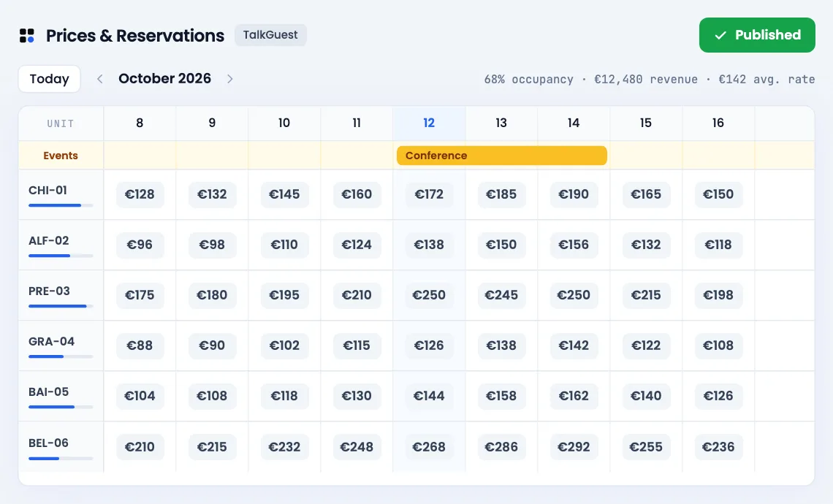Screen dimensions: 833x504
Task: Advance to next month with right chevron
Action: click(x=230, y=79)
